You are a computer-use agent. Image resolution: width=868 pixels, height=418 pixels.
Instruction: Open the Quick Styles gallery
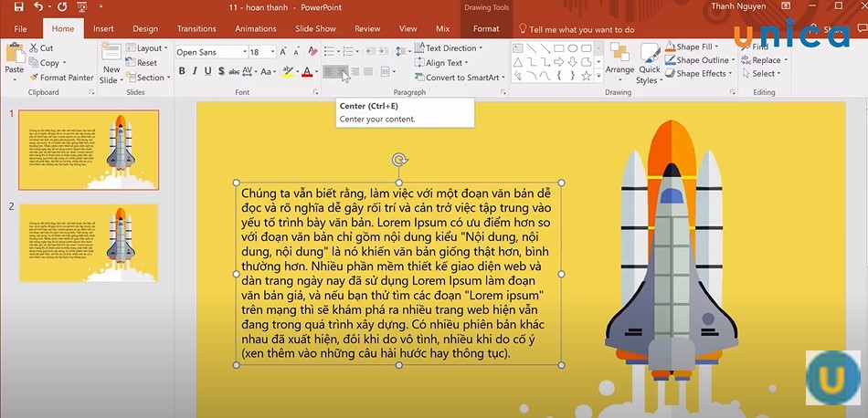click(x=650, y=64)
